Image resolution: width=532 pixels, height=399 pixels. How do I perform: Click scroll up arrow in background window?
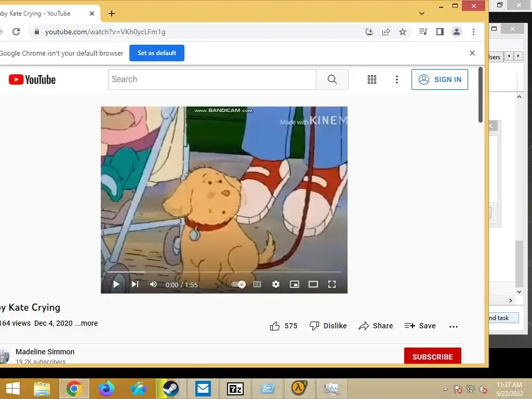pyautogui.click(x=519, y=97)
